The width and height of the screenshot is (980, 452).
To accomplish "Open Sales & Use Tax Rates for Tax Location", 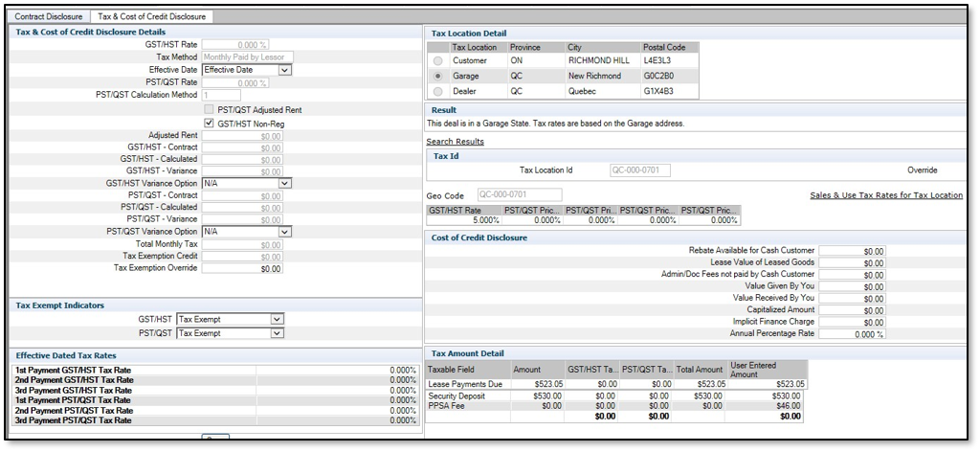I will click(x=886, y=195).
